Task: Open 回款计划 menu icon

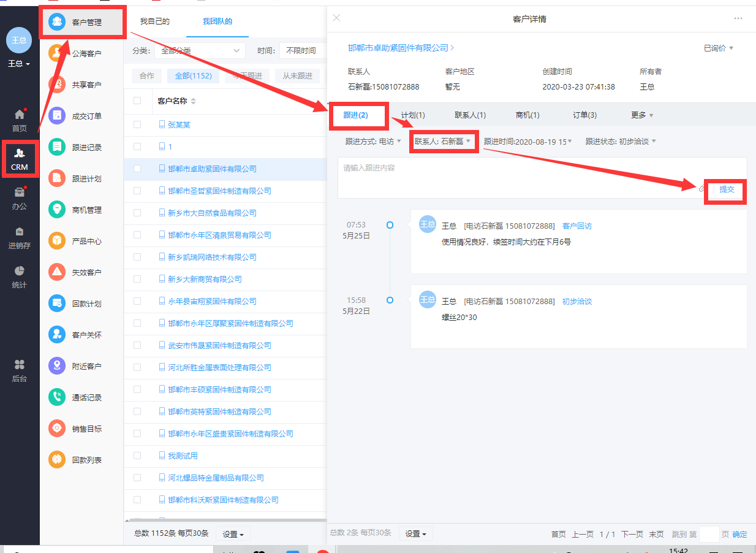Action: [57, 303]
